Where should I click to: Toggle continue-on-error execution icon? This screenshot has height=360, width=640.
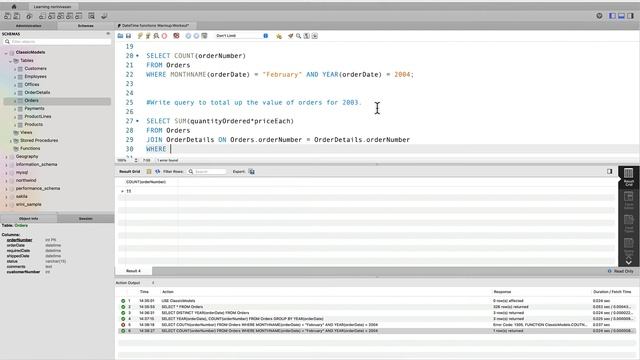[176, 36]
